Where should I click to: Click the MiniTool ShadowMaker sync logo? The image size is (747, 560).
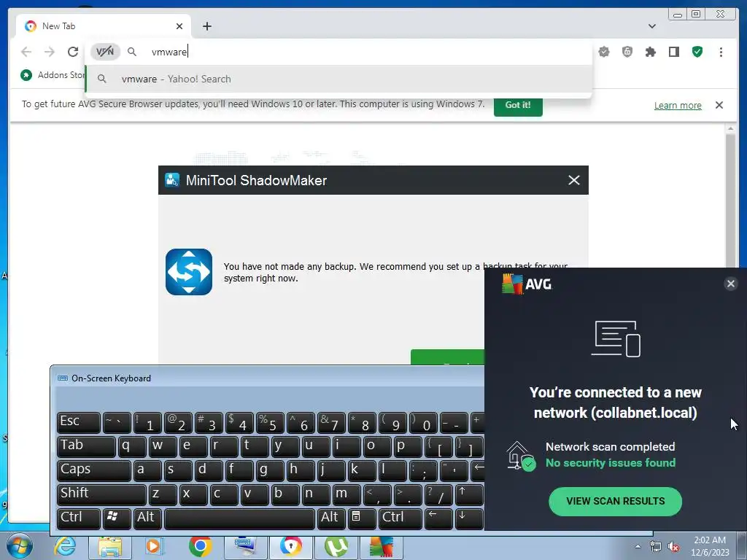point(189,272)
